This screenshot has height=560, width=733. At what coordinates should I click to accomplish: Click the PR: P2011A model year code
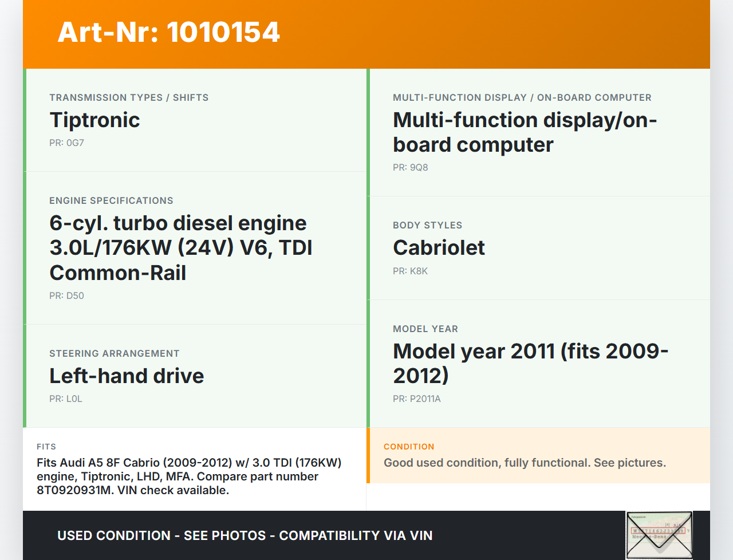[x=416, y=399]
